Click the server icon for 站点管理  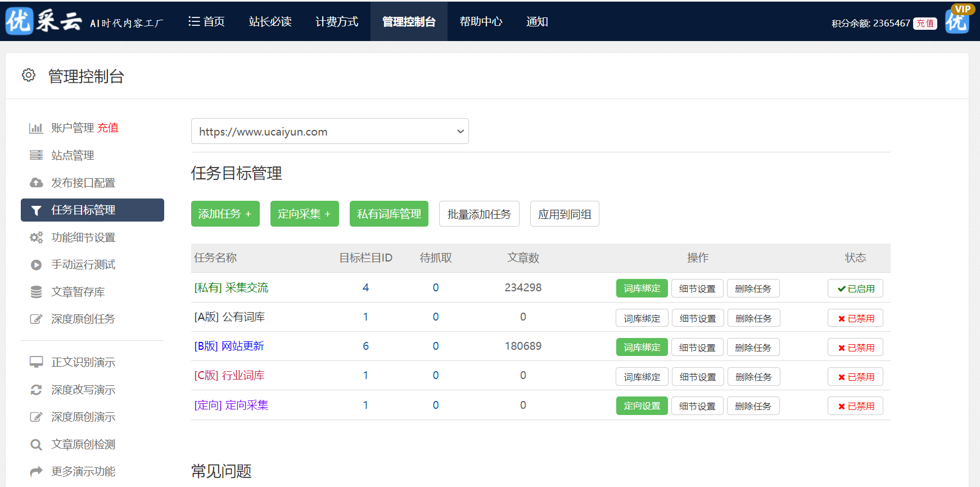[x=36, y=155]
